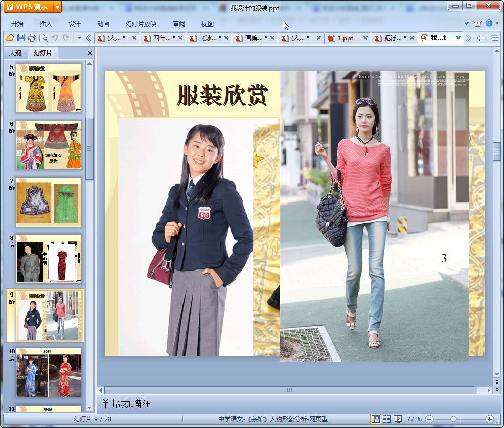Switch to slide sorter view
This screenshot has height=428, width=504.
386,419
